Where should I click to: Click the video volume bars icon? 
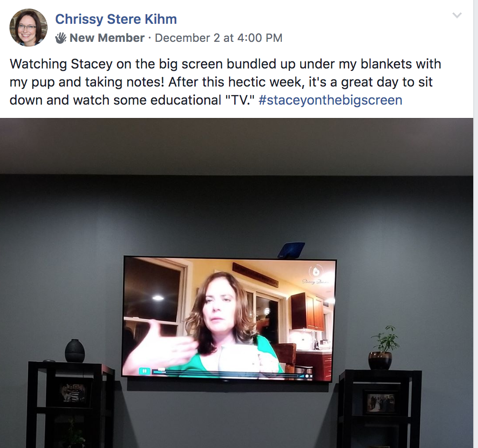coord(302,376)
